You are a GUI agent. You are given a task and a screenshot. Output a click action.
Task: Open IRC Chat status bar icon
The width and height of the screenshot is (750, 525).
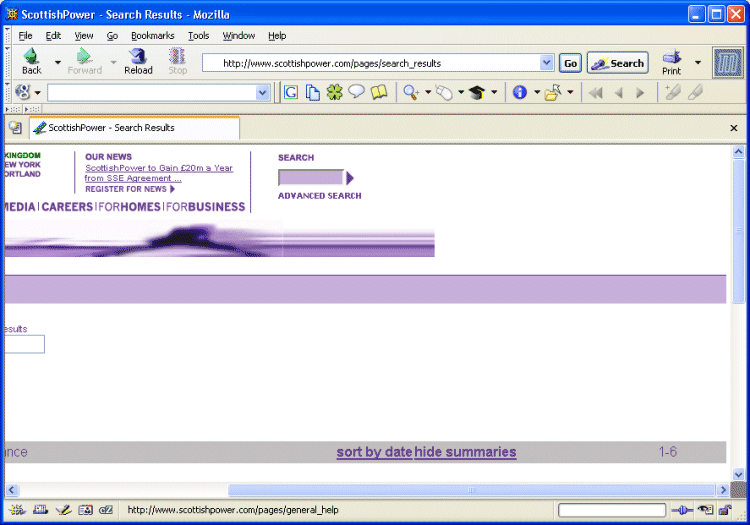point(106,510)
